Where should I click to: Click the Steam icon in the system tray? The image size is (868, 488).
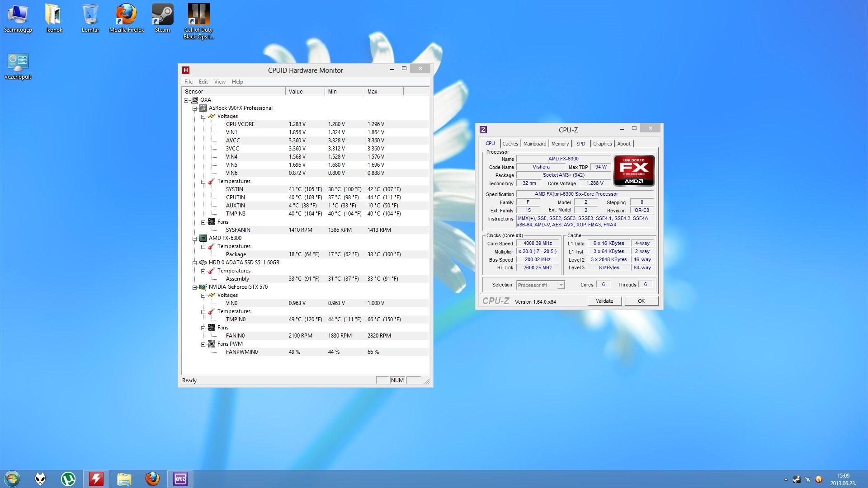[x=797, y=479]
